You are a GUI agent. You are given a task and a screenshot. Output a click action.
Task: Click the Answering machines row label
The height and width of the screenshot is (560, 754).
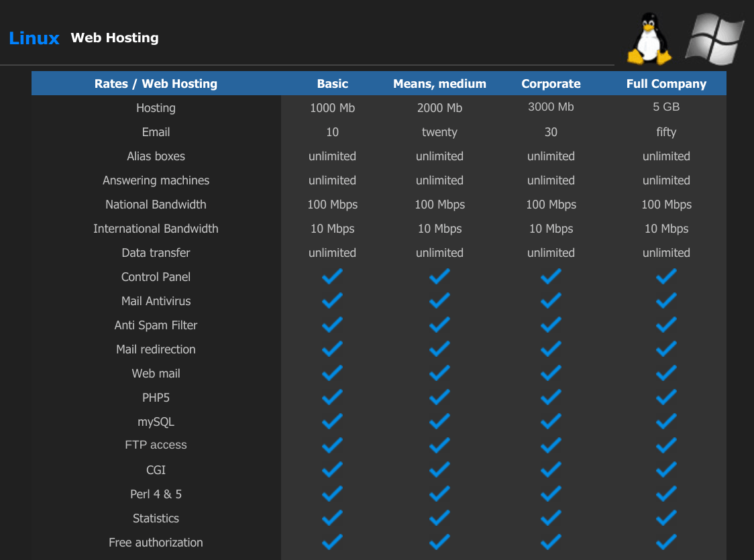[x=156, y=180]
